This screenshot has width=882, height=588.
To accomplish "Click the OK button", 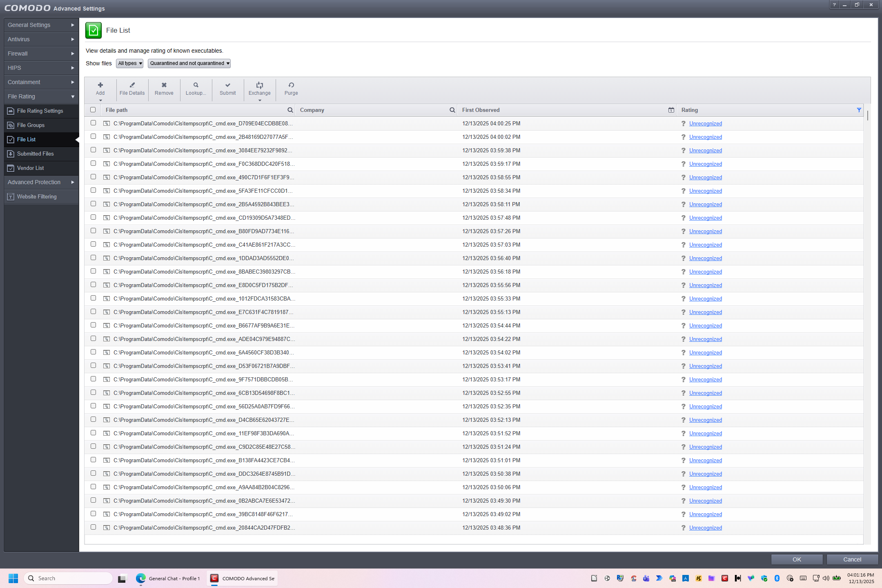I will 796,559.
